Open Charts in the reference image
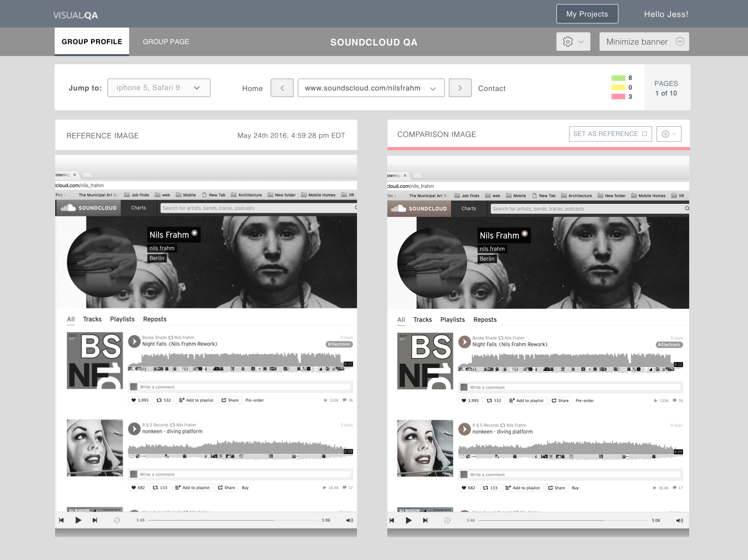This screenshot has width=748, height=560. point(138,208)
